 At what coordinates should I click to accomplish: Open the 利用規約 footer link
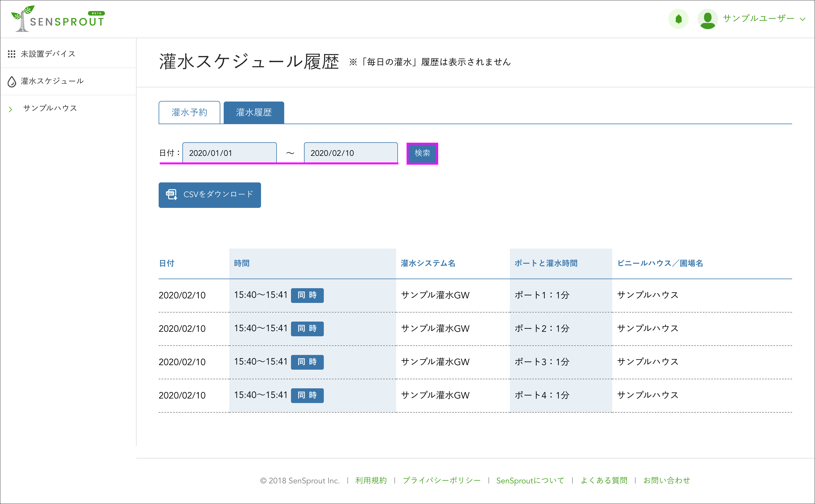(371, 481)
